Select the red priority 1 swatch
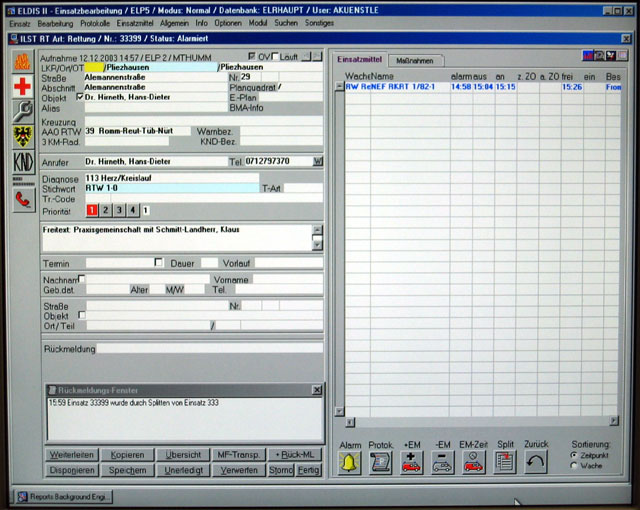Screen dimensions: 640x510 (x=91, y=210)
